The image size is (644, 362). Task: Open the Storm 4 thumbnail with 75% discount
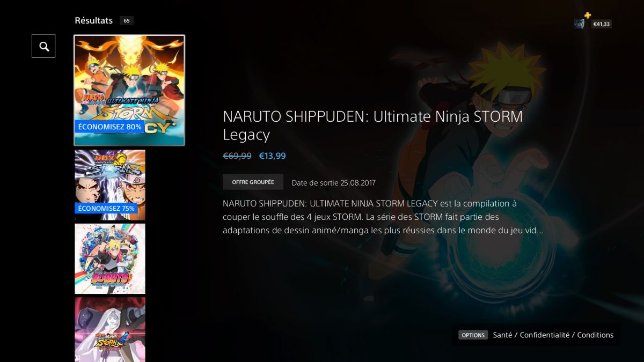click(110, 185)
